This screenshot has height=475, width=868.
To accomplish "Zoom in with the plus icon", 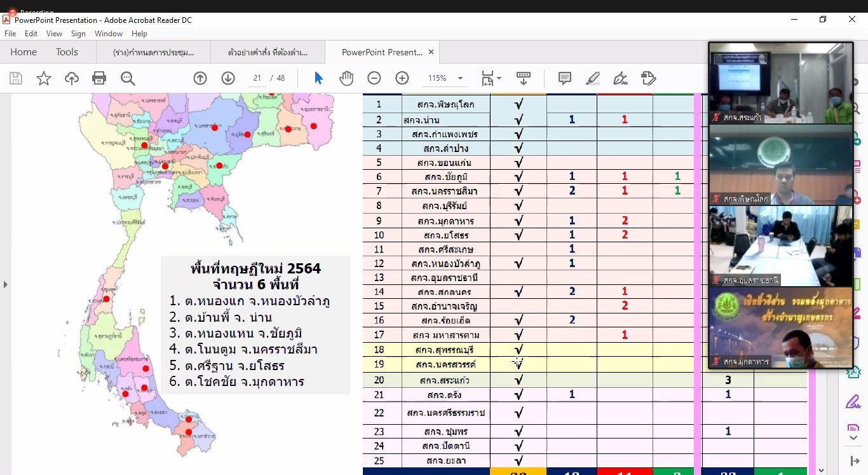I will pyautogui.click(x=402, y=78).
